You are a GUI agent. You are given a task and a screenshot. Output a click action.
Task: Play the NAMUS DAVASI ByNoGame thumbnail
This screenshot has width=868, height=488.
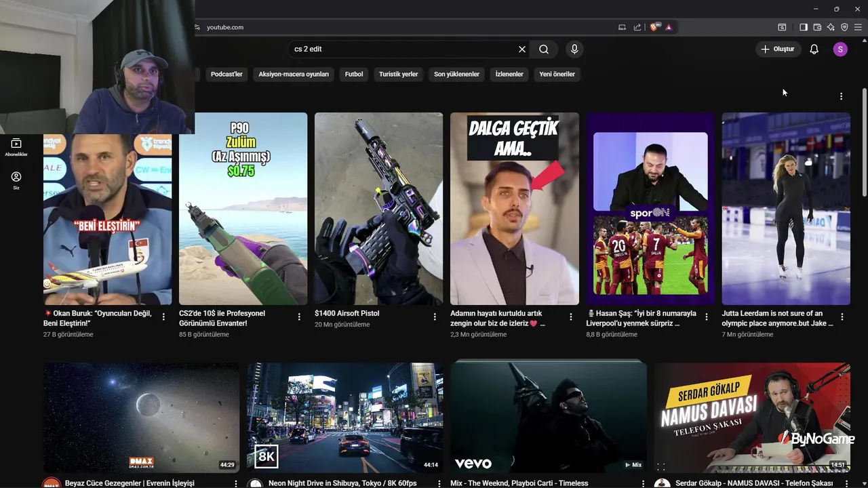tap(752, 418)
